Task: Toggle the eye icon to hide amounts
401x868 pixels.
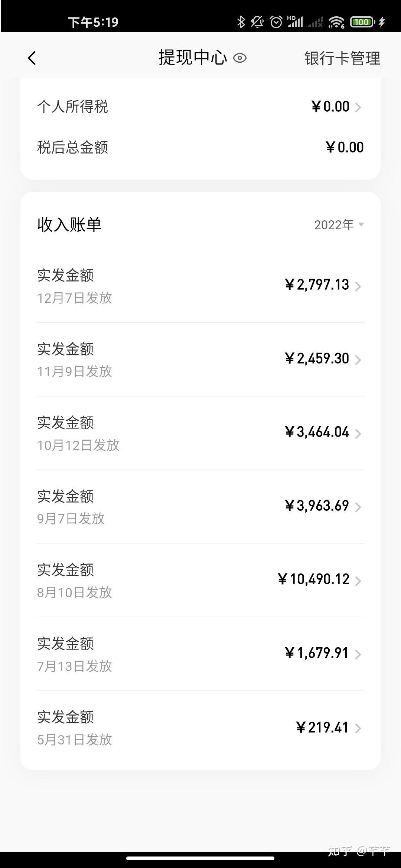Action: [240, 58]
